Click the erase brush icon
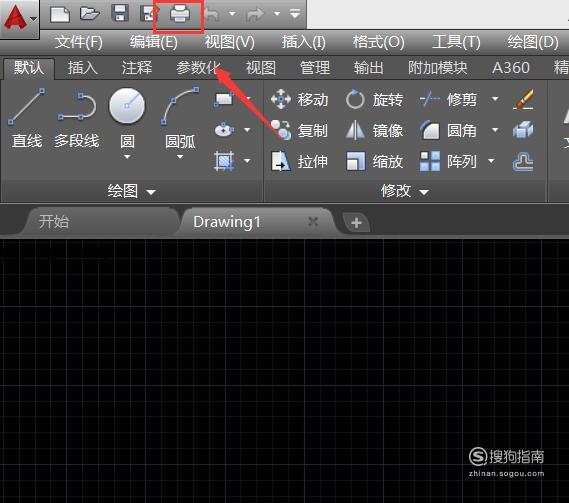 [523, 99]
